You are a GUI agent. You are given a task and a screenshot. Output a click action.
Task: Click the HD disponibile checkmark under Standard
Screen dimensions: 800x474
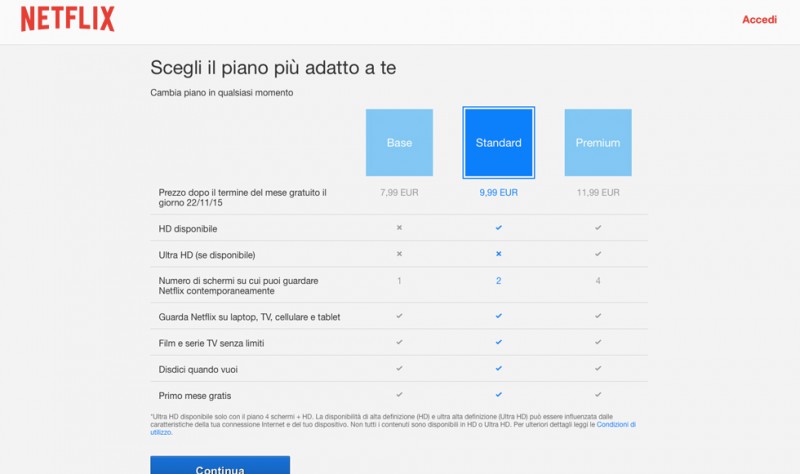[x=498, y=228]
